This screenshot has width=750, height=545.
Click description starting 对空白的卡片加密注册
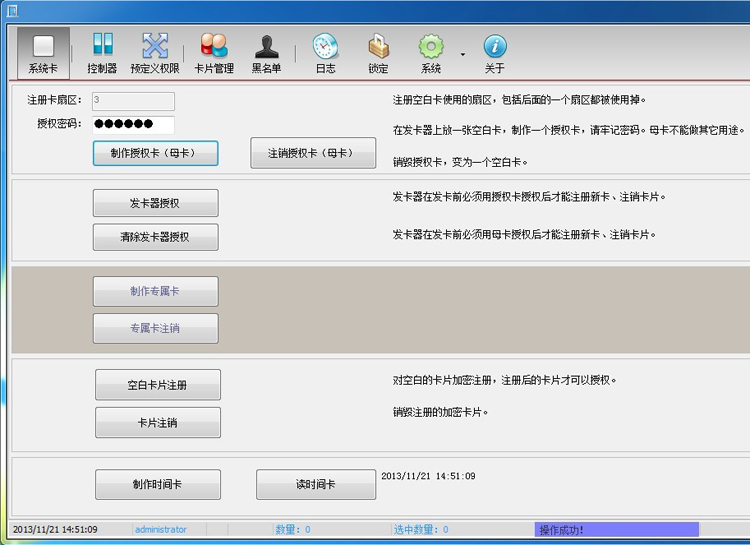tap(504, 380)
